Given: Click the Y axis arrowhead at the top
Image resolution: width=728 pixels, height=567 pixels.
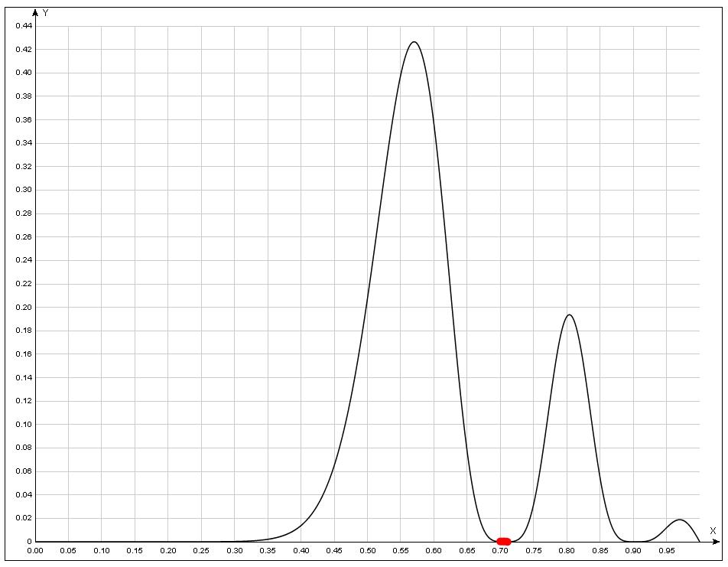Looking at the screenshot, I should pos(35,12).
